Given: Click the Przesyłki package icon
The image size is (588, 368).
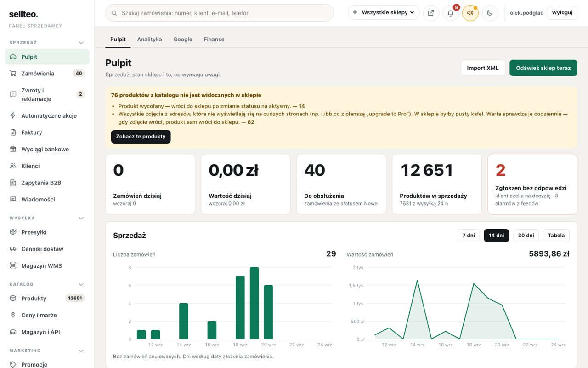Looking at the screenshot, I should pyautogui.click(x=13, y=232).
